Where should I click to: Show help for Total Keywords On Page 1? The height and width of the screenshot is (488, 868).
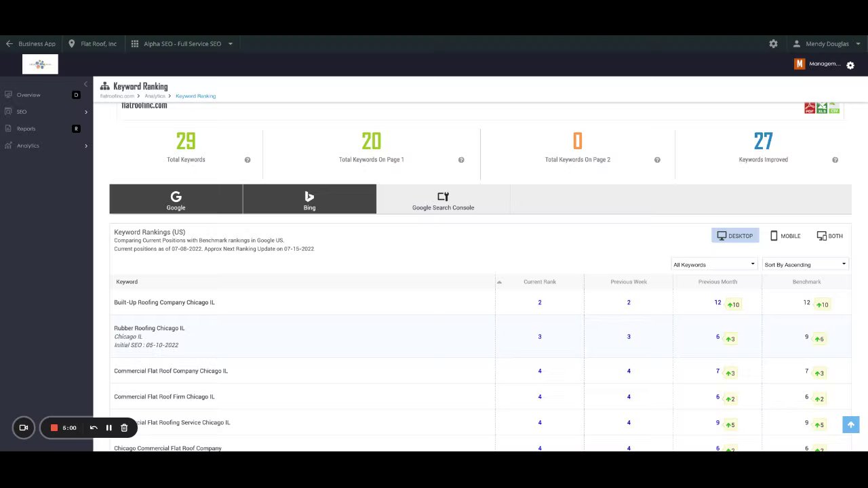point(461,160)
